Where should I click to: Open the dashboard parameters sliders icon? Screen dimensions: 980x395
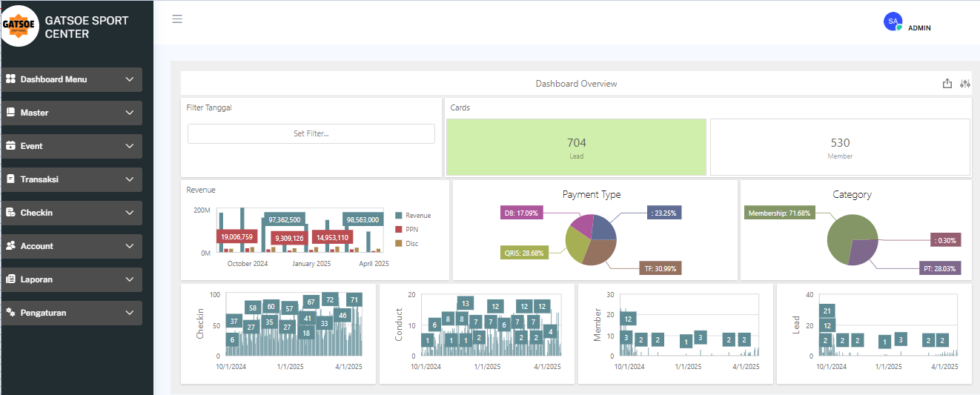coord(964,84)
